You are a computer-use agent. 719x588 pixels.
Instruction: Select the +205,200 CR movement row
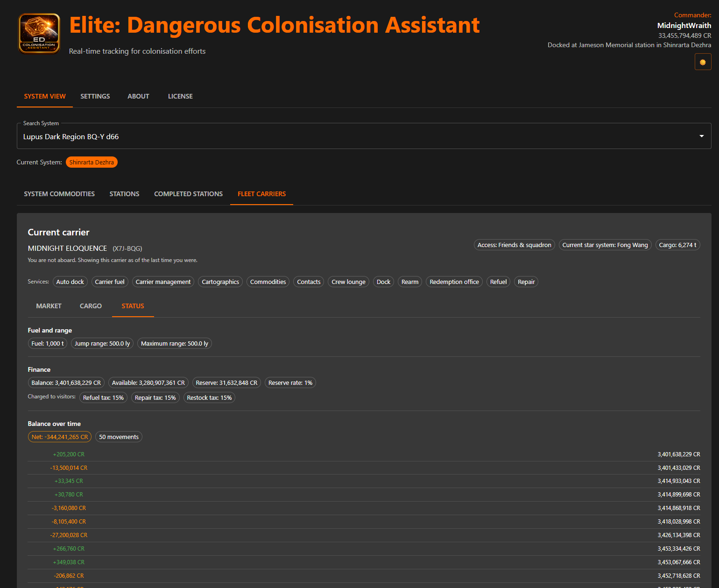(x=364, y=454)
